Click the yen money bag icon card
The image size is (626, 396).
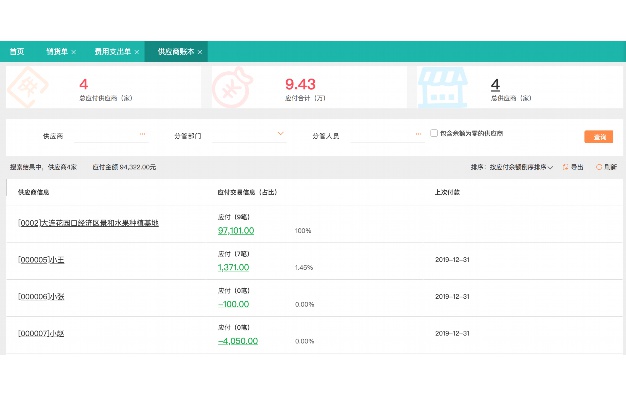point(232,87)
